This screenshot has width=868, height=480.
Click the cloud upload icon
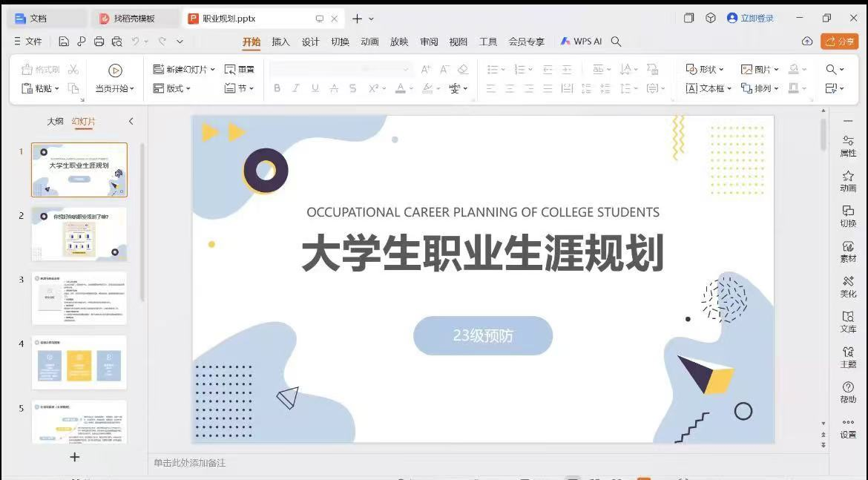[807, 42]
